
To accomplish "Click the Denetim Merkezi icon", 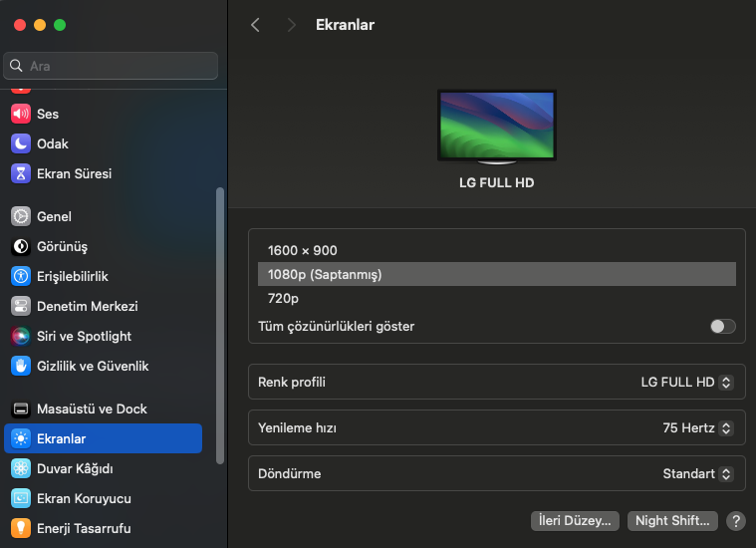I will (x=21, y=306).
